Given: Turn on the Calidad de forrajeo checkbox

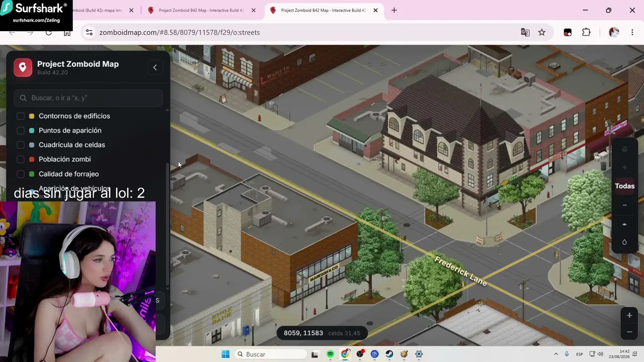Looking at the screenshot, I should coord(21,174).
